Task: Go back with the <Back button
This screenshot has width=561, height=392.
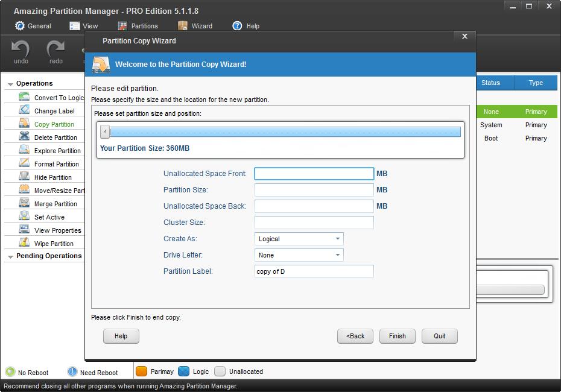Action: [355, 336]
